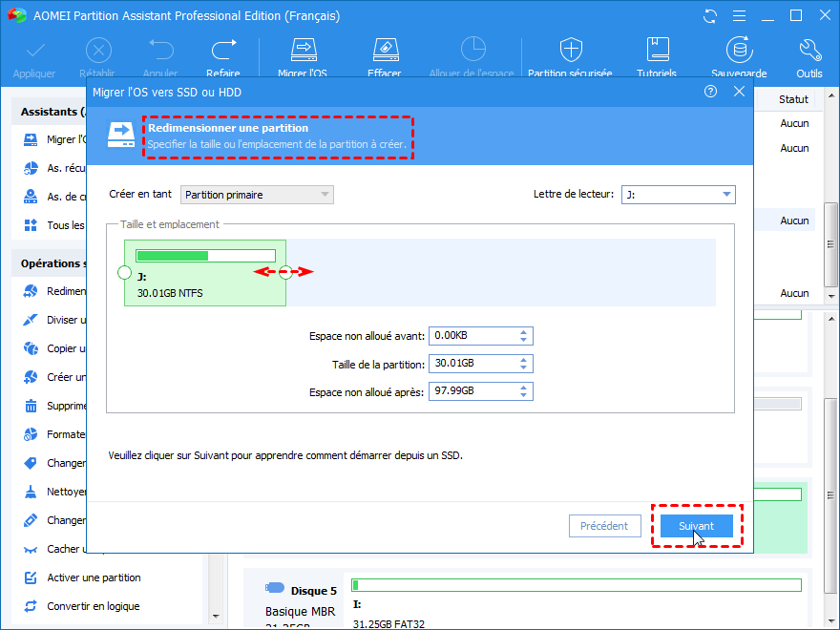840x630 pixels.
Task: Choose Nettoyer operation in sidebar
Action: pos(55,492)
